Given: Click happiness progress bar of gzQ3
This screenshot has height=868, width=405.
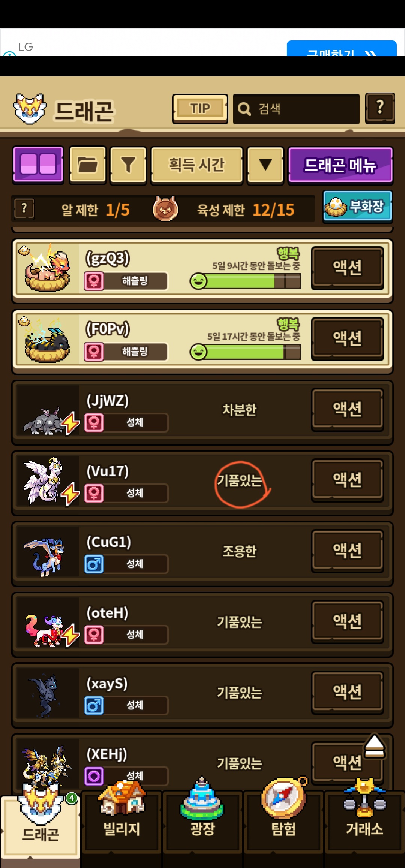Looking at the screenshot, I should coord(246,281).
